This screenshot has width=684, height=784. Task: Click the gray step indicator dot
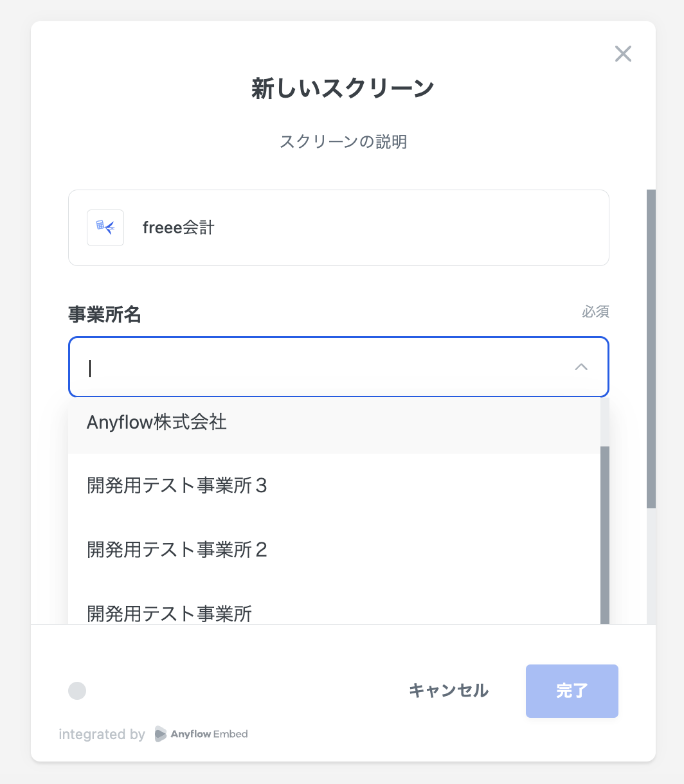(77, 691)
